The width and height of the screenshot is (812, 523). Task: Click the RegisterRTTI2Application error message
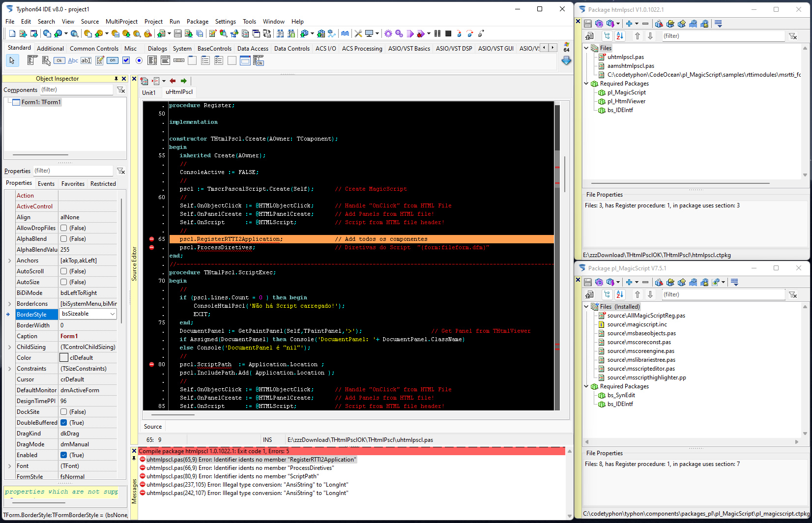(x=251, y=460)
